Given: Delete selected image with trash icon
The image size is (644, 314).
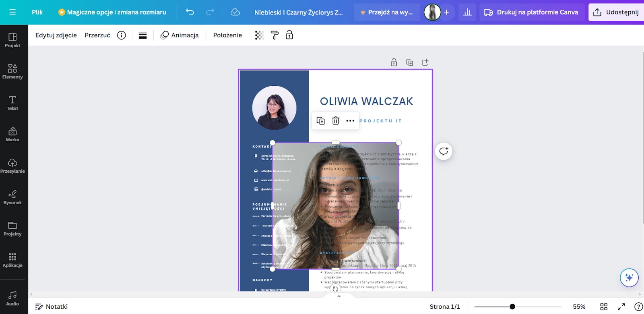Looking at the screenshot, I should coord(336,121).
